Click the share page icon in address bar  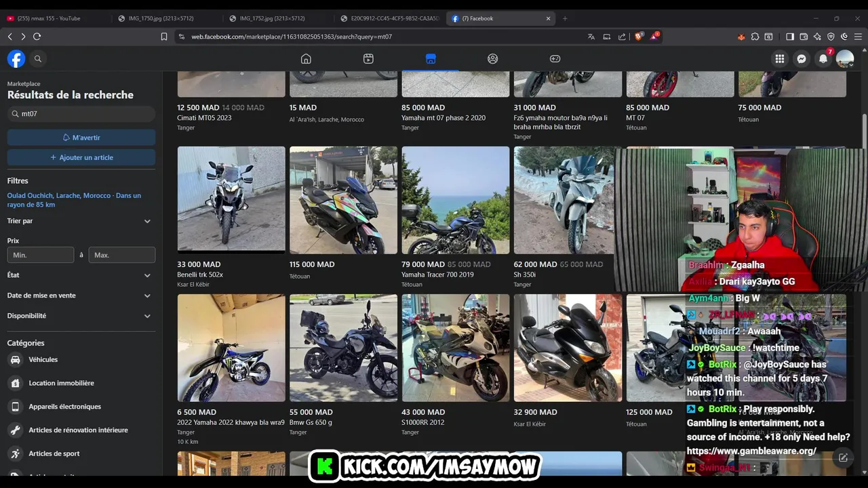(x=622, y=37)
